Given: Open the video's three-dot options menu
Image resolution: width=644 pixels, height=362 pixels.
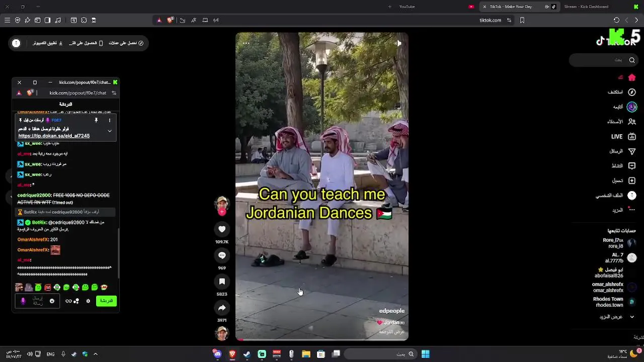Looking at the screenshot, I should coord(246,43).
